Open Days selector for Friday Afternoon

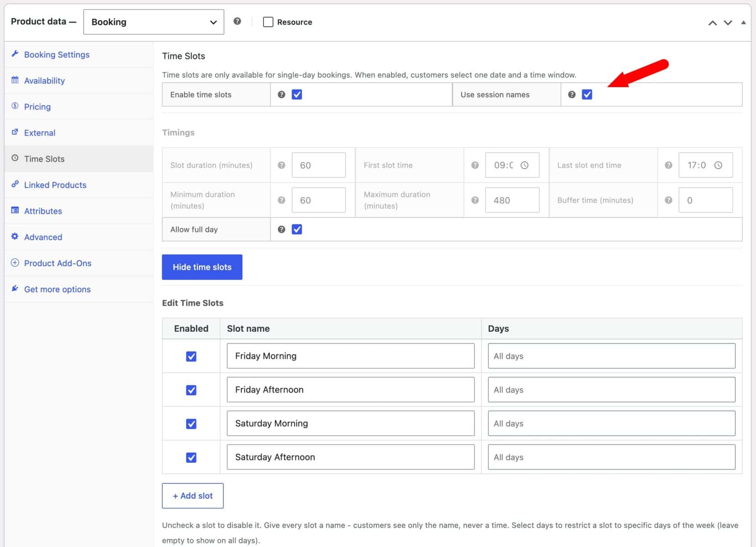click(x=611, y=390)
